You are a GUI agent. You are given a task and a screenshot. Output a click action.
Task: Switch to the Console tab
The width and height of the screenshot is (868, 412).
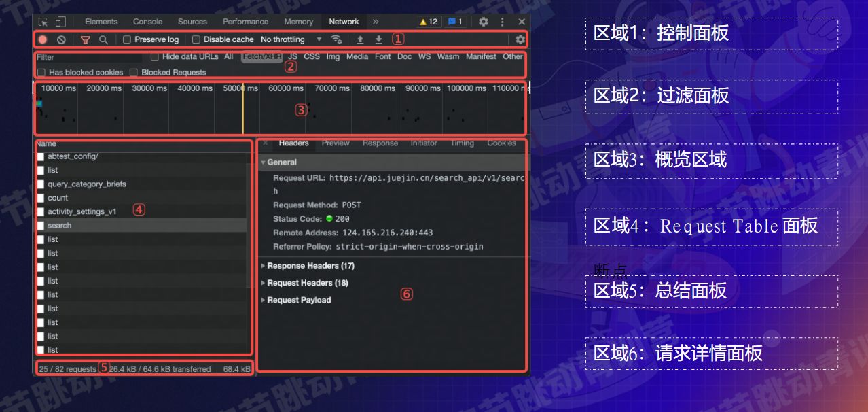point(147,22)
